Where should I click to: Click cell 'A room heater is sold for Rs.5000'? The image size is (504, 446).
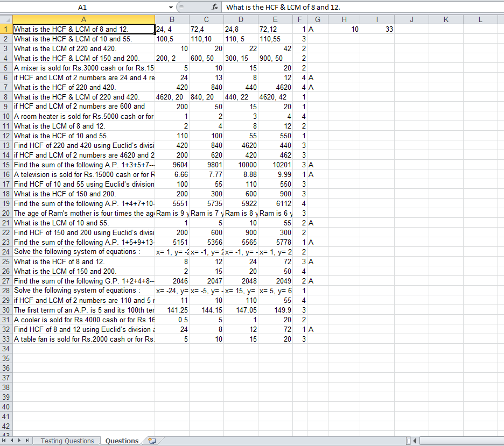[83, 116]
